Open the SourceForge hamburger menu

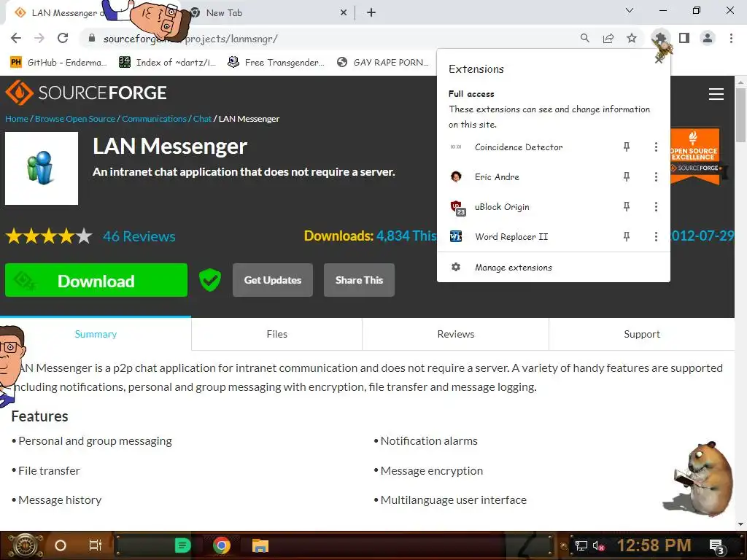pos(716,94)
